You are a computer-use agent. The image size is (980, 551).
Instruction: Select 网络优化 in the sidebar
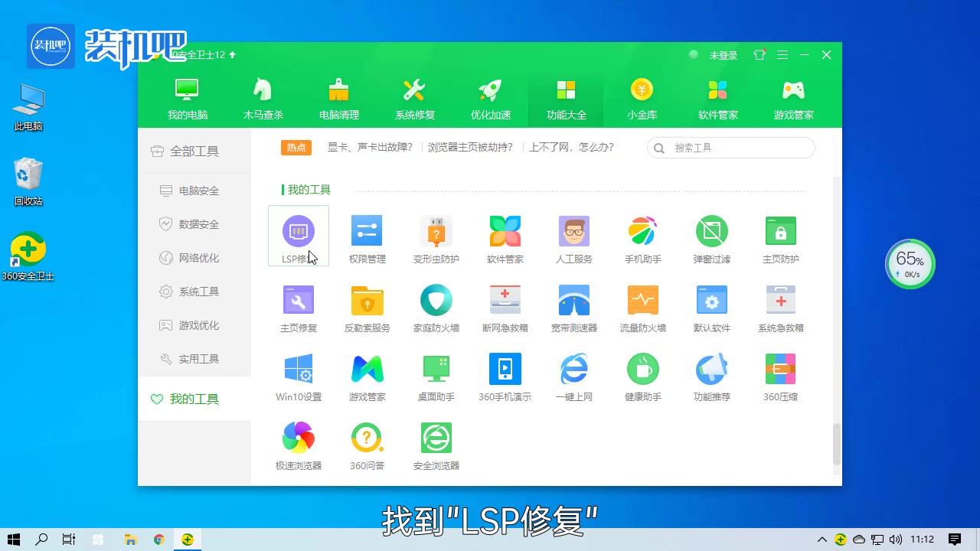pyautogui.click(x=198, y=258)
